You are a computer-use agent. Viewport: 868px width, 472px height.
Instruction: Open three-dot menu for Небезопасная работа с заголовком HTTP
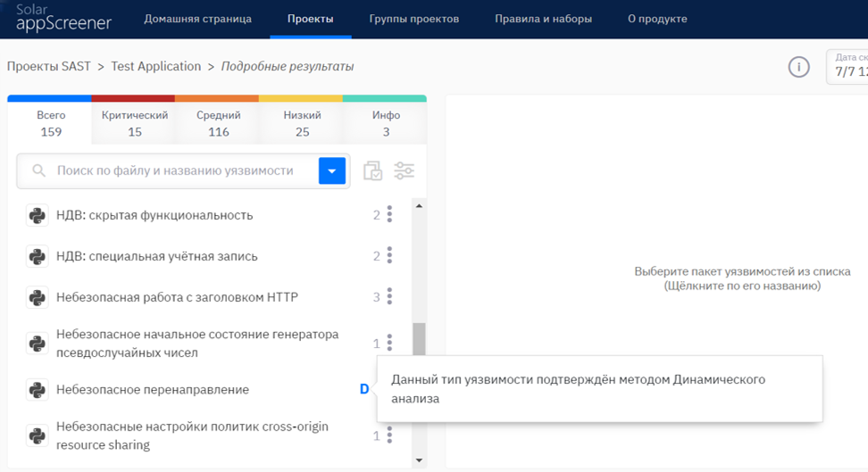389,297
